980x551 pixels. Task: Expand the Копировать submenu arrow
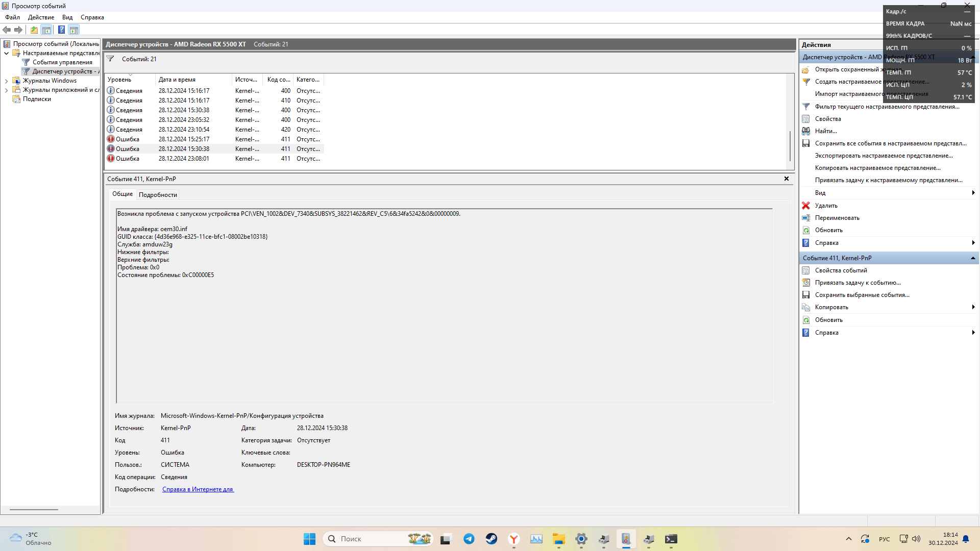point(973,307)
